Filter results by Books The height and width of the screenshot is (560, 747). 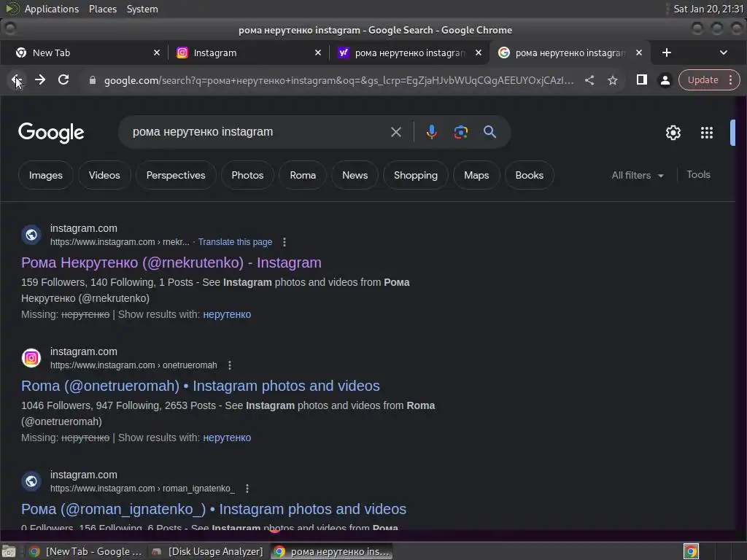pos(530,175)
